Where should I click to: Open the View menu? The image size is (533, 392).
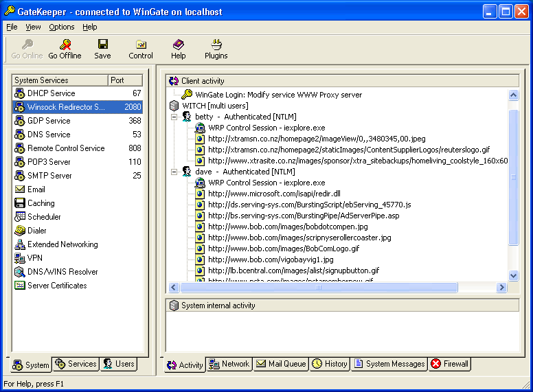click(x=33, y=27)
